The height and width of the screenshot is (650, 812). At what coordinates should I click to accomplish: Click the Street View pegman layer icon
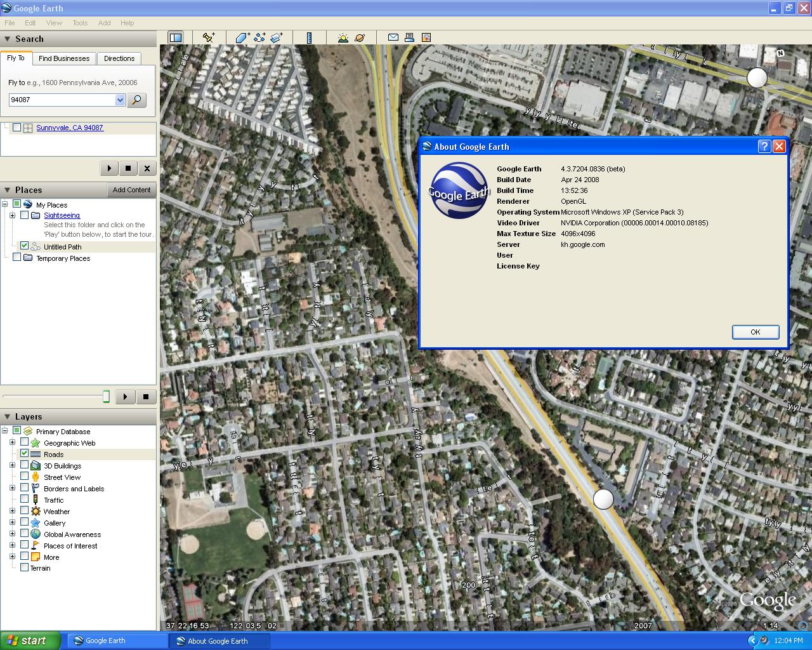[x=36, y=477]
